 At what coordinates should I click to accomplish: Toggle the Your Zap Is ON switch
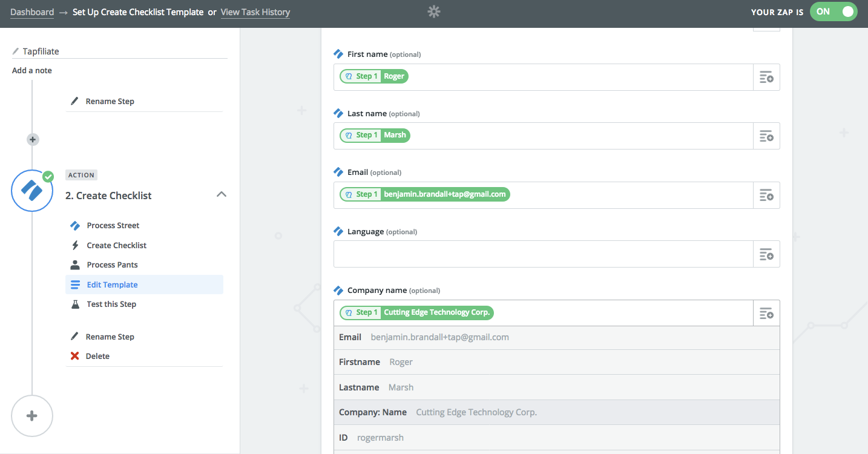(833, 12)
